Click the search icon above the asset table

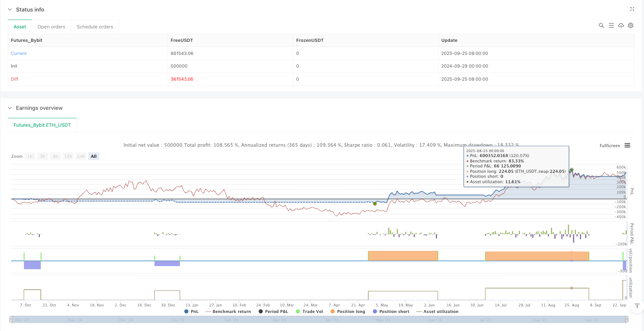[601, 25]
